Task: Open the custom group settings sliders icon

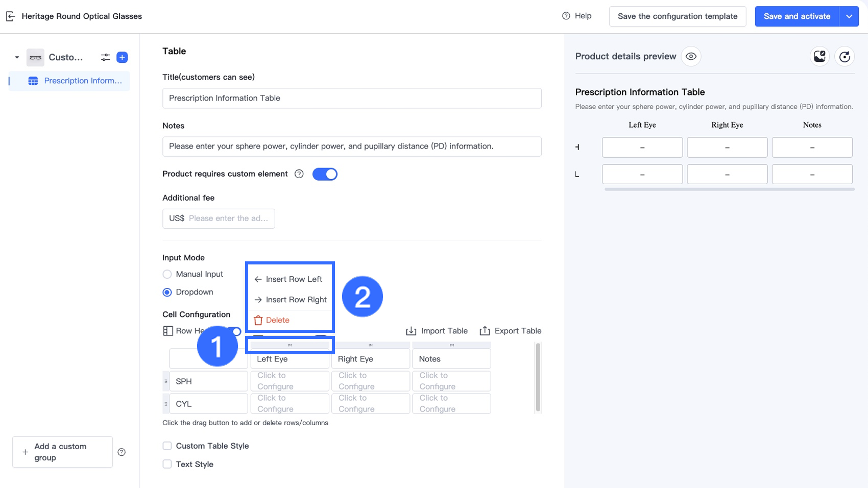Action: pos(105,57)
